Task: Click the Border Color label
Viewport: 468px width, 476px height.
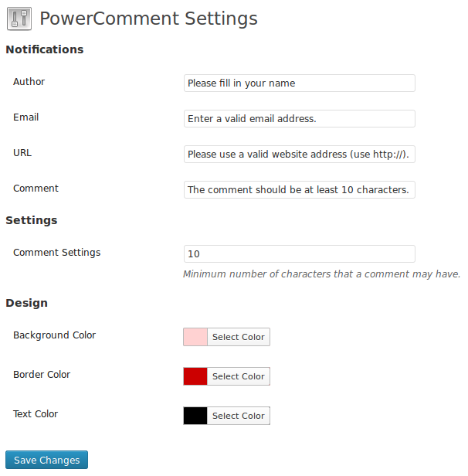Action: (x=42, y=374)
